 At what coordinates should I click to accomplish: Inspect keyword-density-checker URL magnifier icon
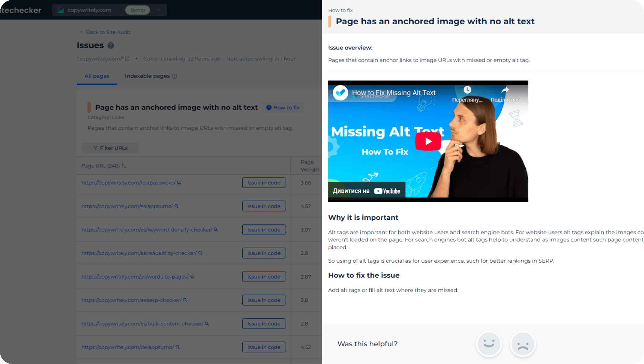click(216, 230)
